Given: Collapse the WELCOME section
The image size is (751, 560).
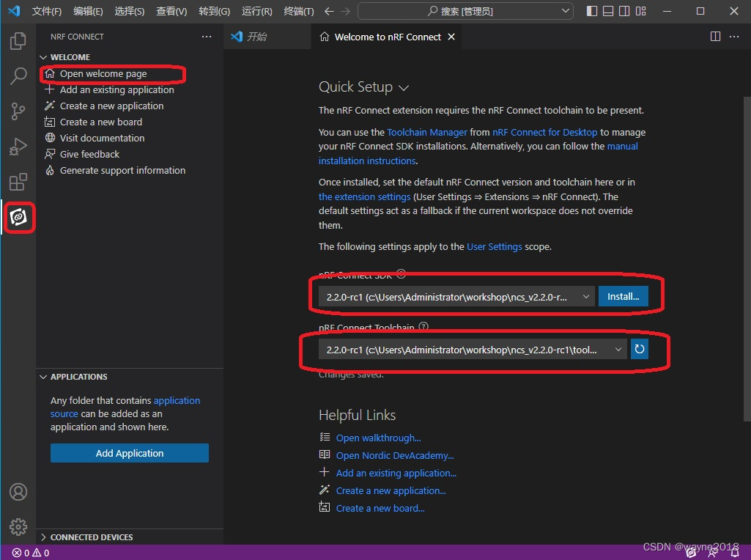Looking at the screenshot, I should [x=43, y=57].
